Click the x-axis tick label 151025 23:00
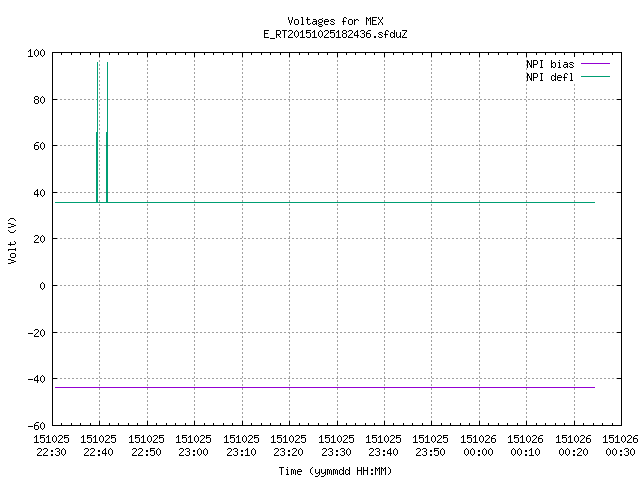 point(193,445)
